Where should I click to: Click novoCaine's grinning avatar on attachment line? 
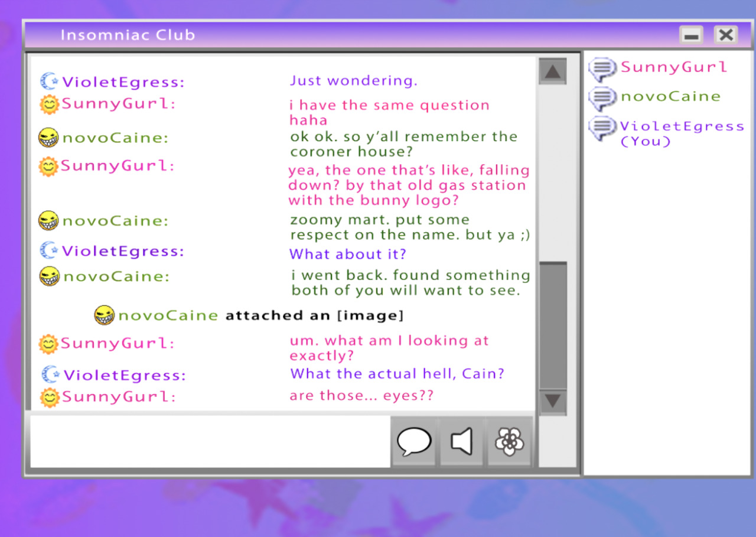[x=105, y=315]
